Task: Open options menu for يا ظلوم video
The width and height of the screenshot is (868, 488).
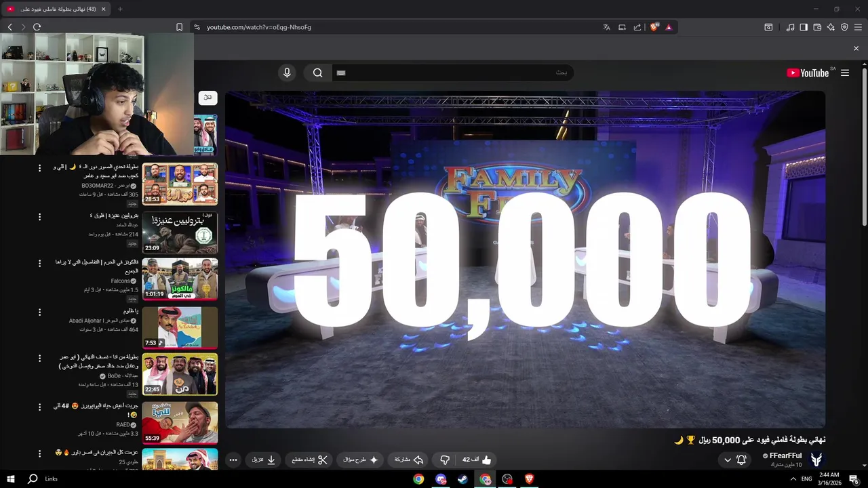Action: pyautogui.click(x=39, y=312)
